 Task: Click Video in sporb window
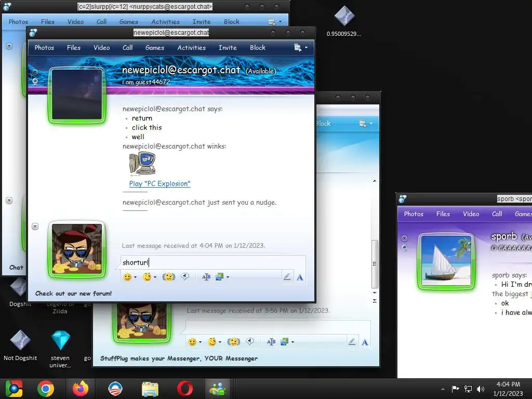click(x=471, y=214)
